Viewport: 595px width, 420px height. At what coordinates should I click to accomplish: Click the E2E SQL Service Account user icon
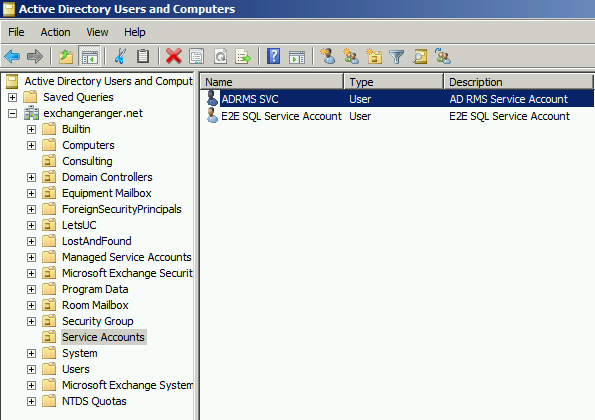coord(212,116)
